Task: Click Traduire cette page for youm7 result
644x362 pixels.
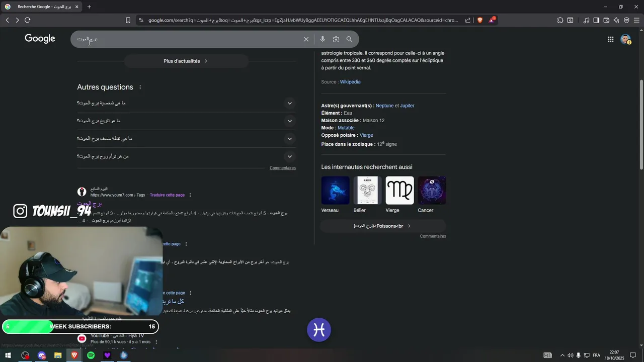Action: pyautogui.click(x=167, y=195)
